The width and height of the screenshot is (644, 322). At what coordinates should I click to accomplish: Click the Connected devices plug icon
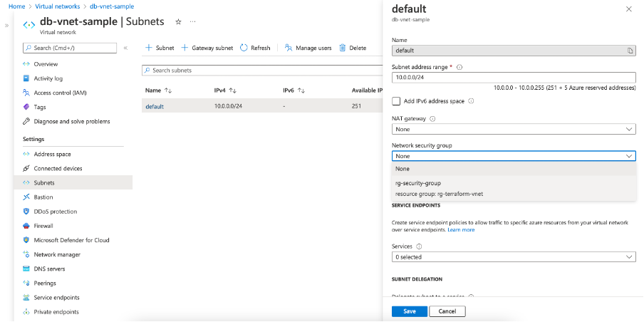click(26, 168)
